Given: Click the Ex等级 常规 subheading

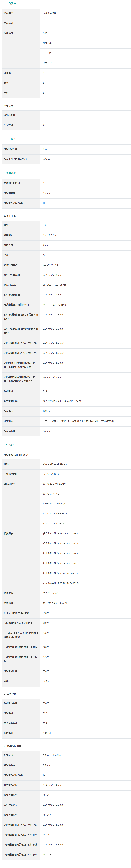Looking at the screenshot, I should click(x=10, y=695).
